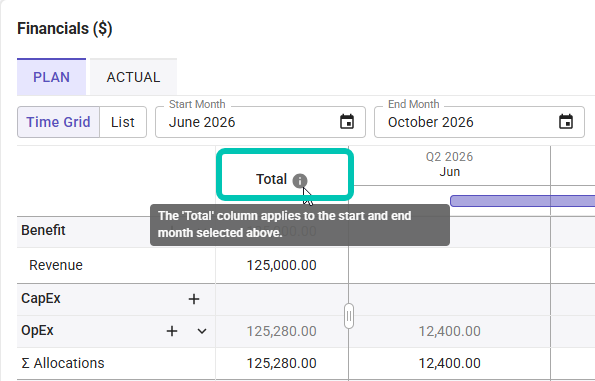Click the Total column header label
Screen dimensions: 595x381
[x=271, y=179]
